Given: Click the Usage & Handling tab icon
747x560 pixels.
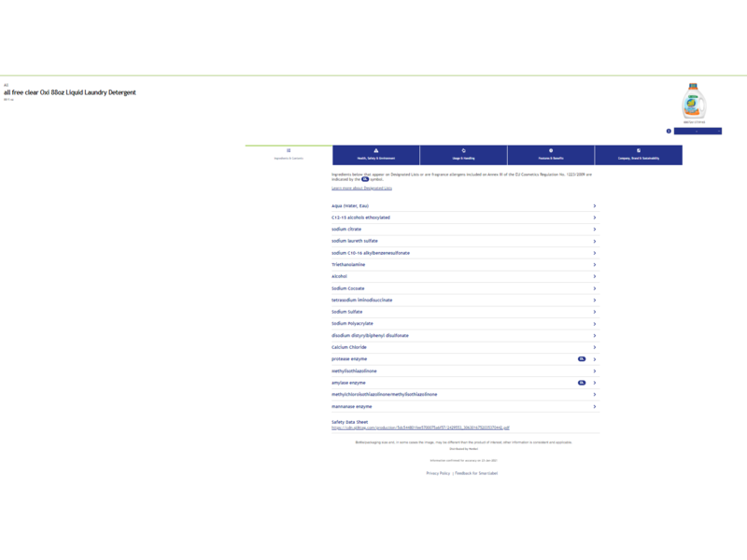Looking at the screenshot, I should 463,150.
